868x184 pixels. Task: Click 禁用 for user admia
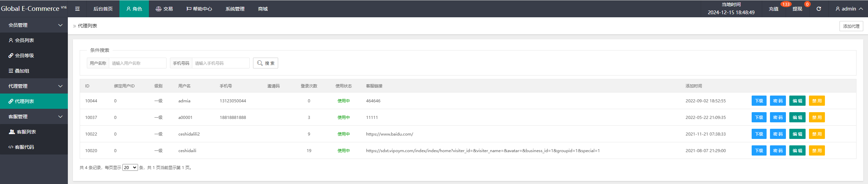click(816, 101)
